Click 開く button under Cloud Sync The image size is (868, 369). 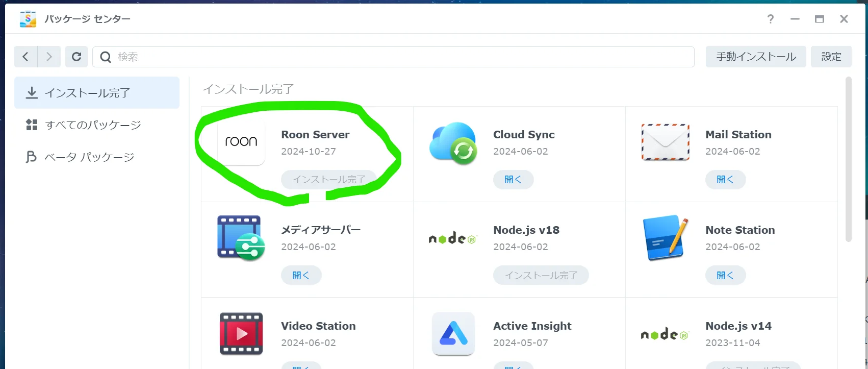point(513,180)
